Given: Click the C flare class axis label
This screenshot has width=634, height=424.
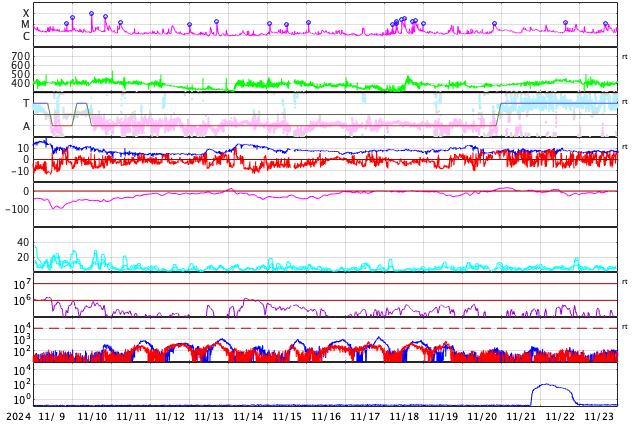Looking at the screenshot, I should 26,36.
